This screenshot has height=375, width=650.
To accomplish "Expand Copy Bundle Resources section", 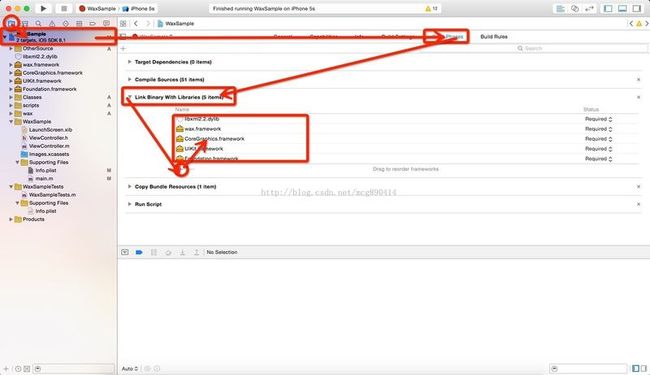I will click(x=129, y=186).
